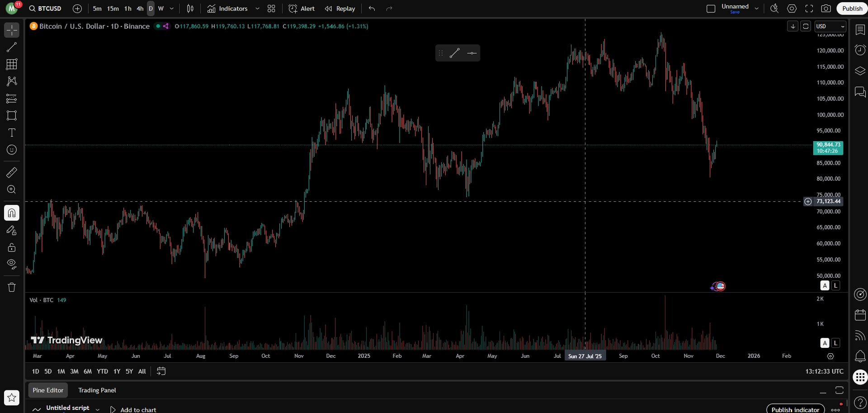Remove drawings with the trash icon
868x413 pixels.
point(12,287)
